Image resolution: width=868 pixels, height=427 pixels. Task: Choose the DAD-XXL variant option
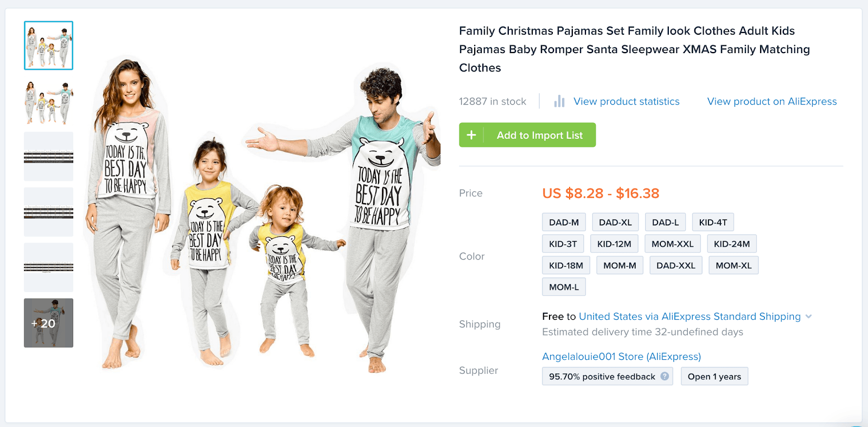tap(675, 266)
